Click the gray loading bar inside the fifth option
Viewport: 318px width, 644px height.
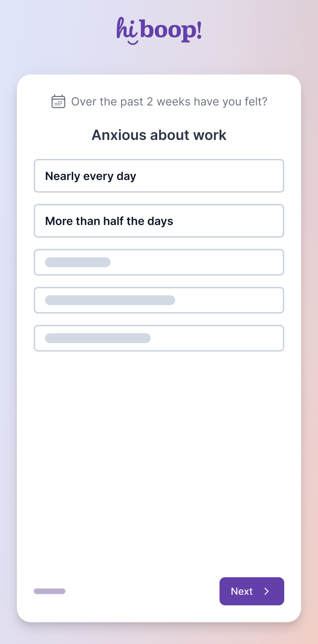[x=97, y=338]
